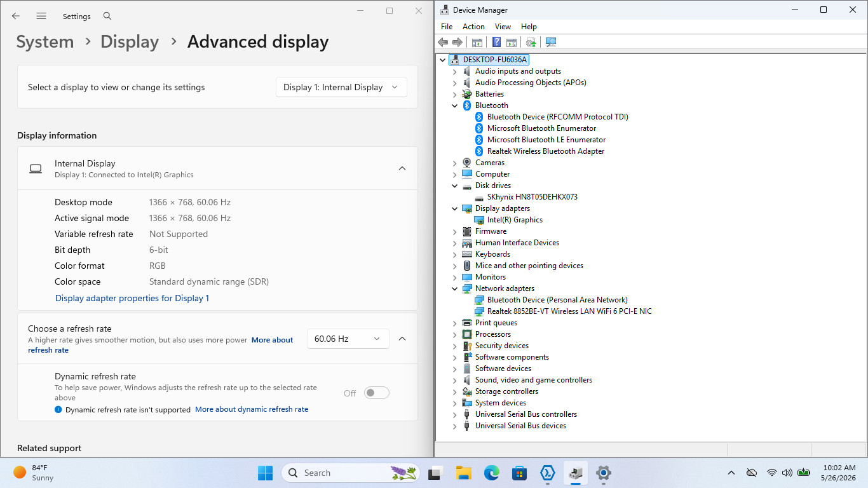The image size is (868, 488).
Task: Open the 60.06 Hz refresh rate dropdown
Action: click(348, 339)
